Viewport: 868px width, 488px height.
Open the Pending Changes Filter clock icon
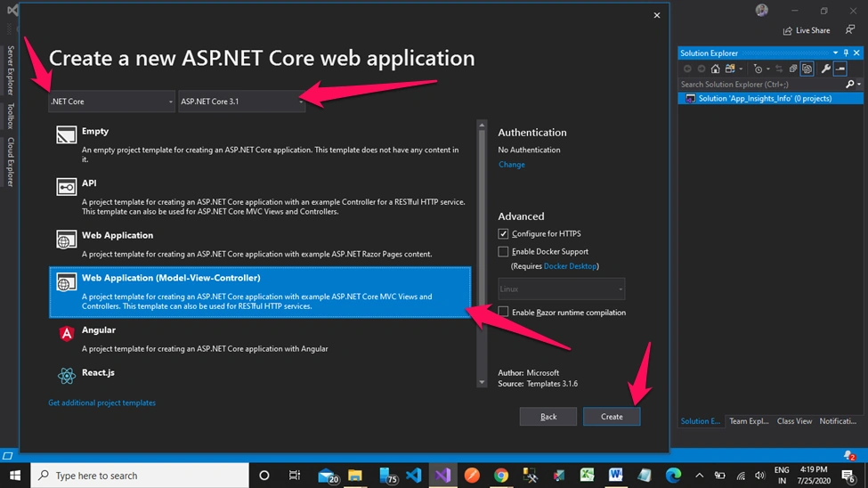[x=758, y=69]
